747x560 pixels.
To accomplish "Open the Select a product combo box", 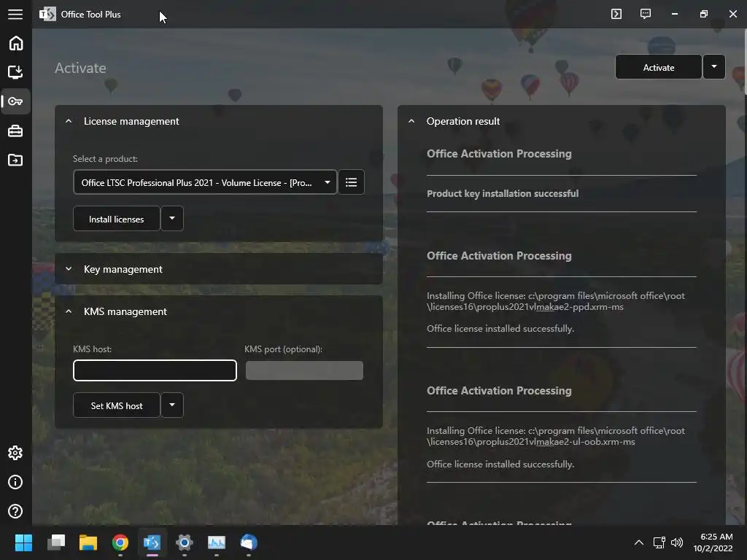I will (x=205, y=182).
